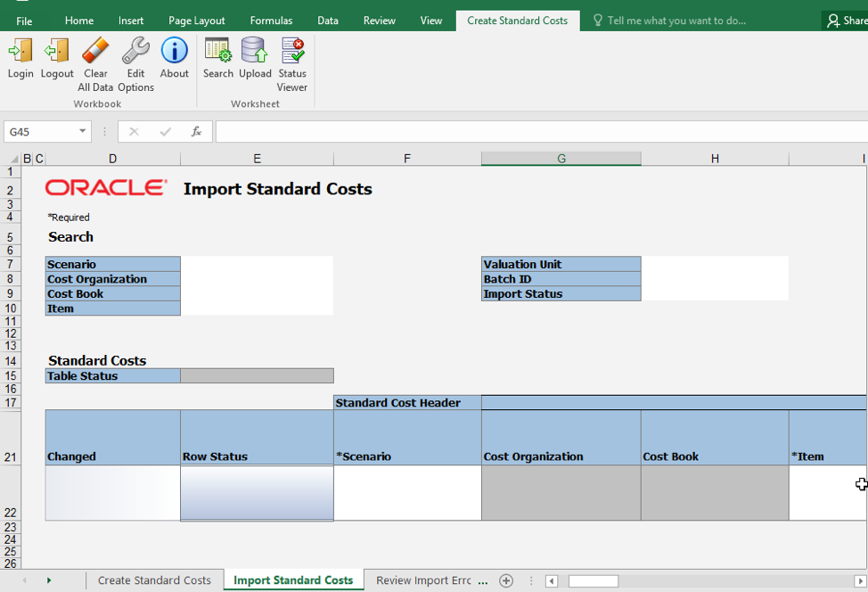The width and height of the screenshot is (868, 592).
Task: Select the Scenario search value cell
Action: point(257,264)
